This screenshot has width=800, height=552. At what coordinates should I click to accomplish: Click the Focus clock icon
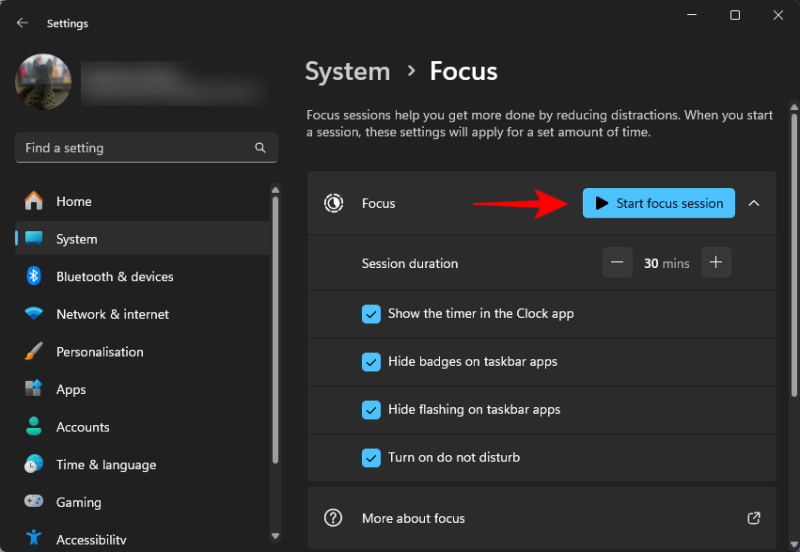pos(334,203)
